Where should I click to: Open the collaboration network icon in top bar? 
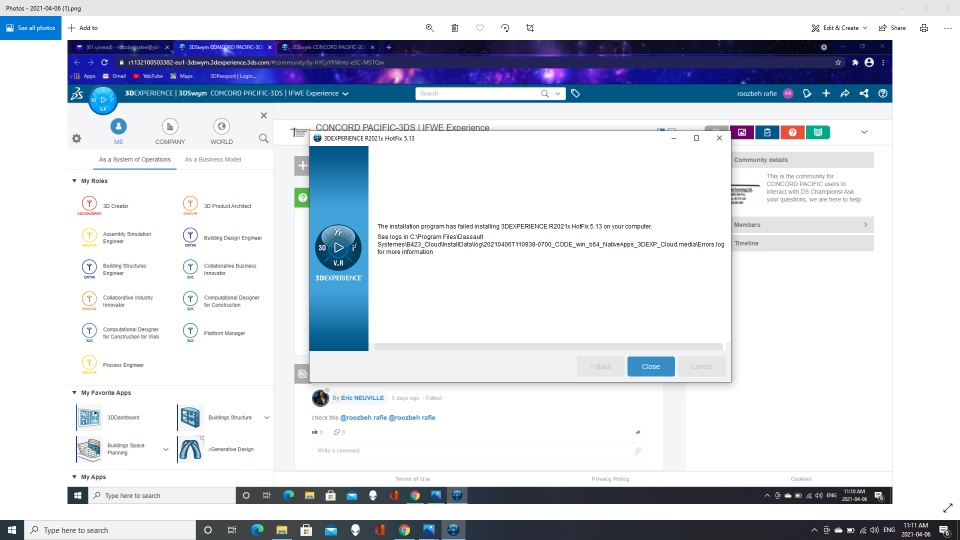coord(864,94)
